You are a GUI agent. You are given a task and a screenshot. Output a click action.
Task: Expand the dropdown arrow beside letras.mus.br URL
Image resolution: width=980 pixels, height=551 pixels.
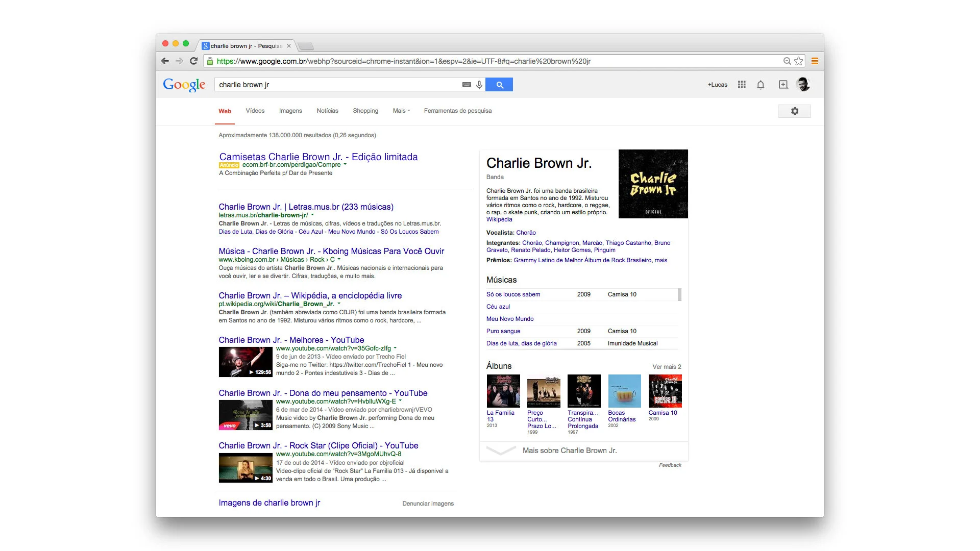[312, 215]
